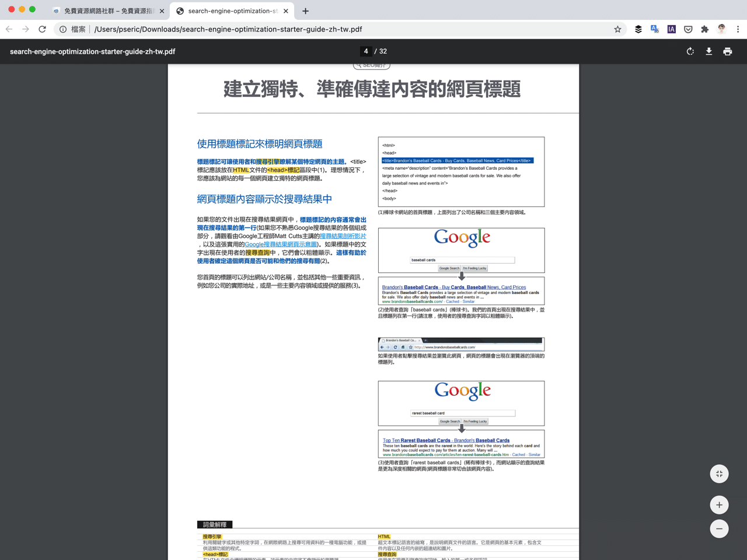Close the 免費資源網路社群 tab
The image size is (747, 560).
[x=162, y=11]
